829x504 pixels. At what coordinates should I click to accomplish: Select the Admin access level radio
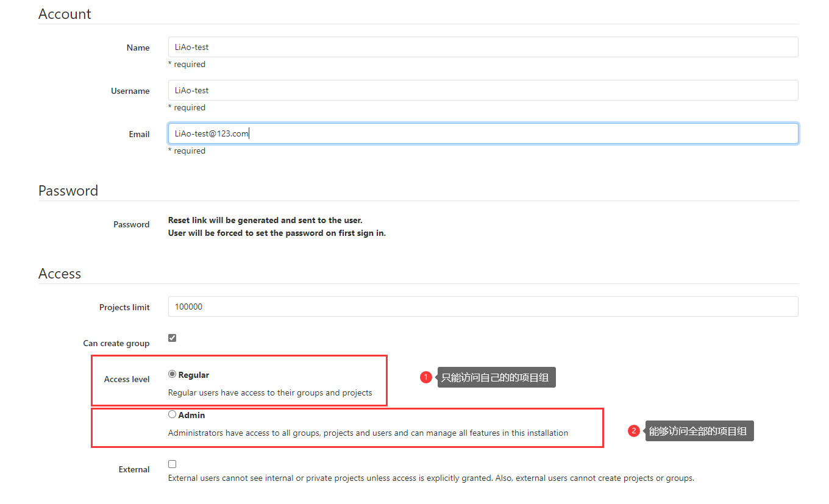[x=173, y=414]
